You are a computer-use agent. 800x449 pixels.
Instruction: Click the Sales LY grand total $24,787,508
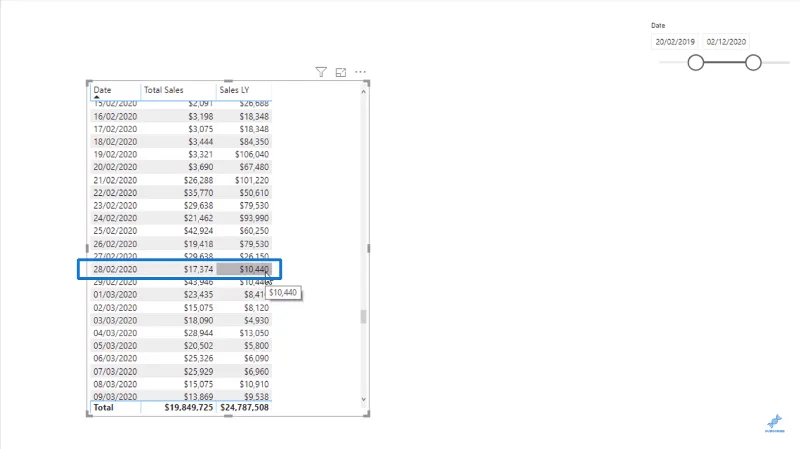[x=244, y=408]
